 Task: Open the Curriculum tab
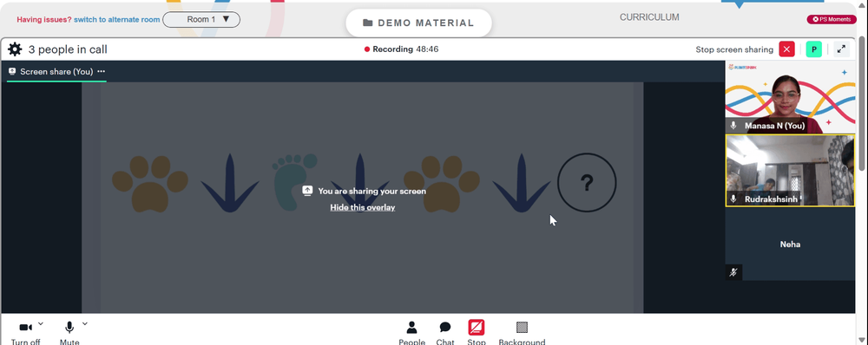point(649,17)
